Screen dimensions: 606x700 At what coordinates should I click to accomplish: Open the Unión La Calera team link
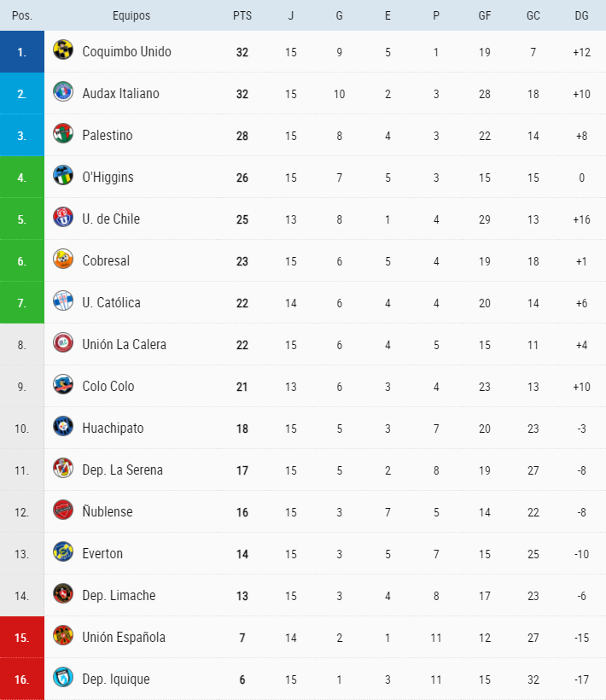(x=124, y=344)
